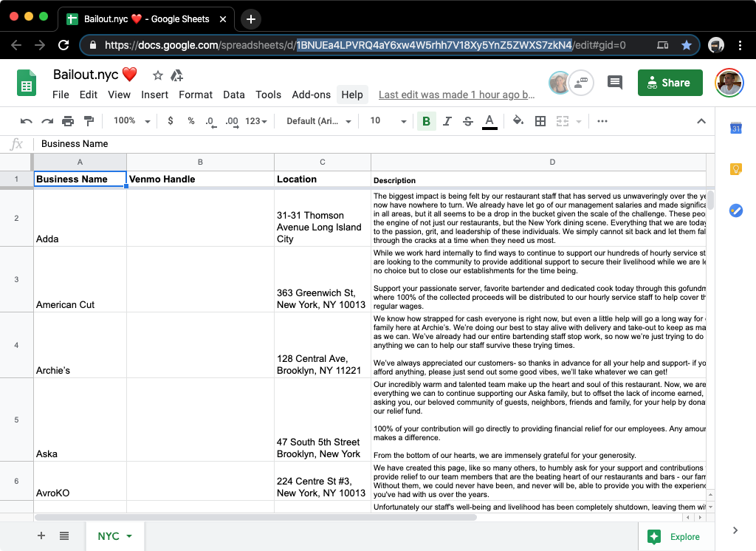This screenshot has height=551, width=756.
Task: Open Google Keep side panel icon
Action: tap(736, 169)
